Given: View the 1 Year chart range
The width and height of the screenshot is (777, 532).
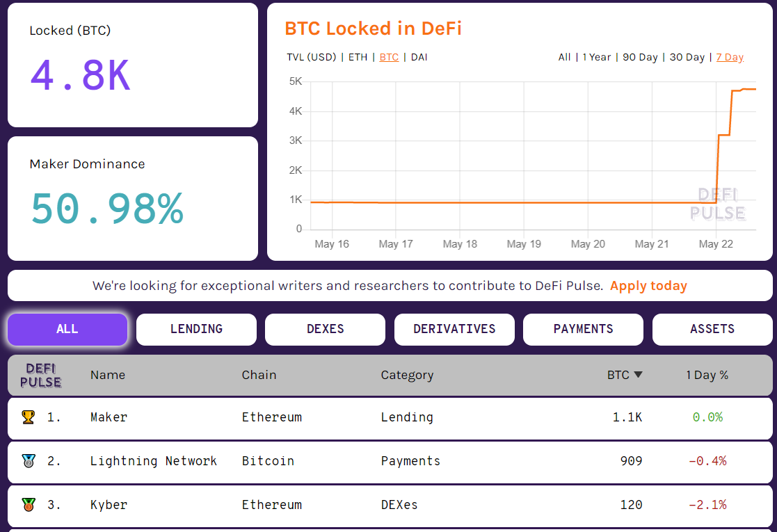Looking at the screenshot, I should point(596,57).
